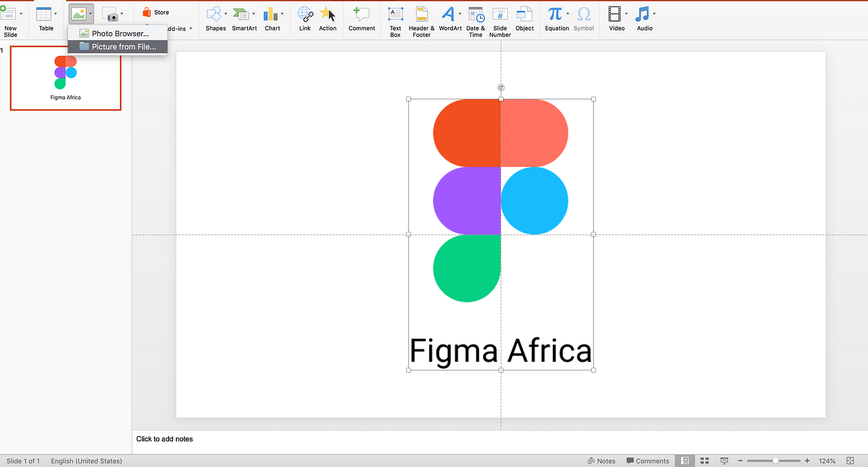Click the Symbol omega icon
Viewport: 868px width, 467px height.
(x=584, y=14)
